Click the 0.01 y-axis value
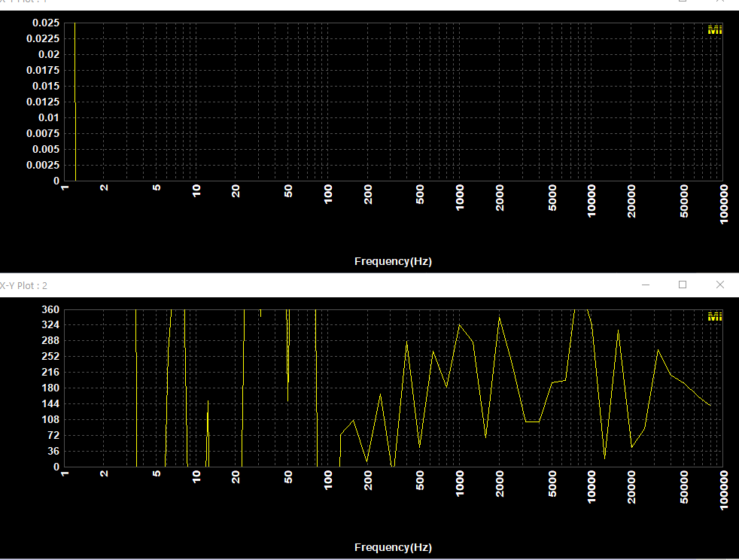This screenshot has height=560, width=739. (49, 117)
